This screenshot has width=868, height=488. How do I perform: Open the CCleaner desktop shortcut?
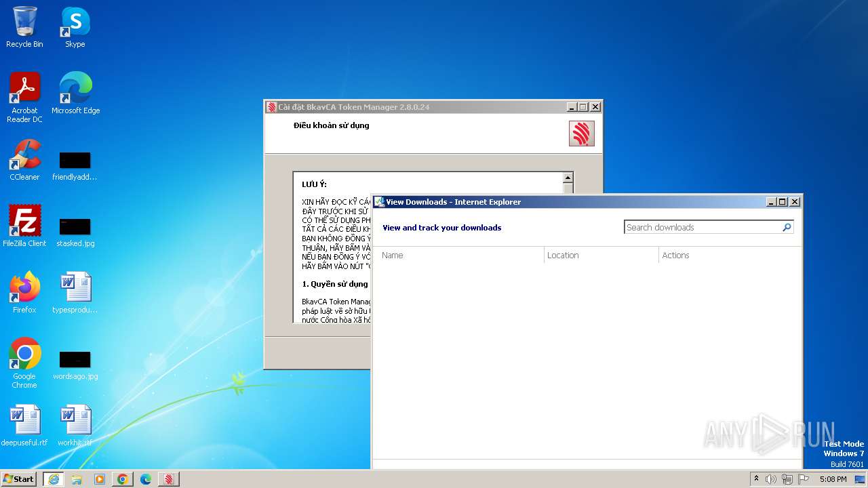(x=24, y=160)
